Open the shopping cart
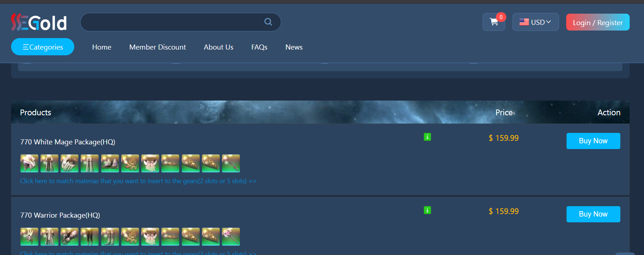Screen dimensions: 644x255 point(494,22)
